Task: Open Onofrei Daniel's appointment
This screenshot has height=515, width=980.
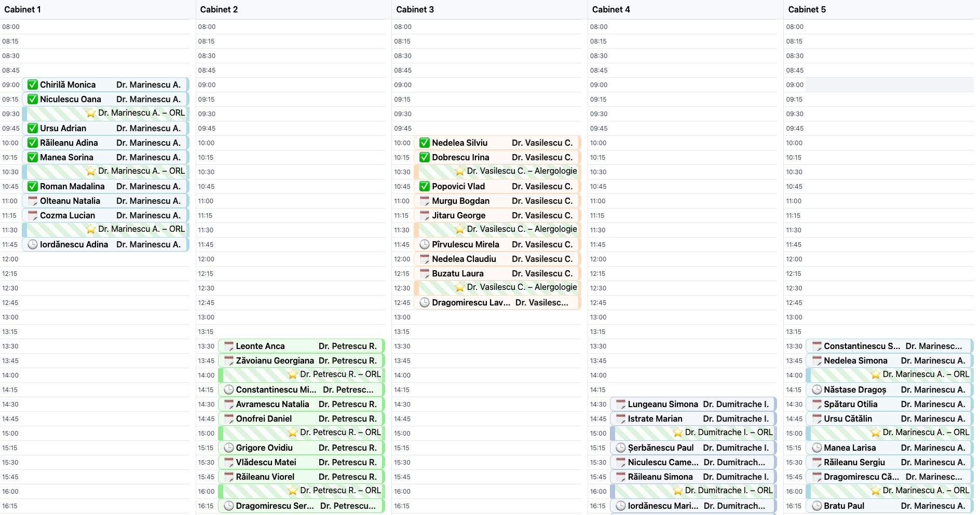Action: 302,419
